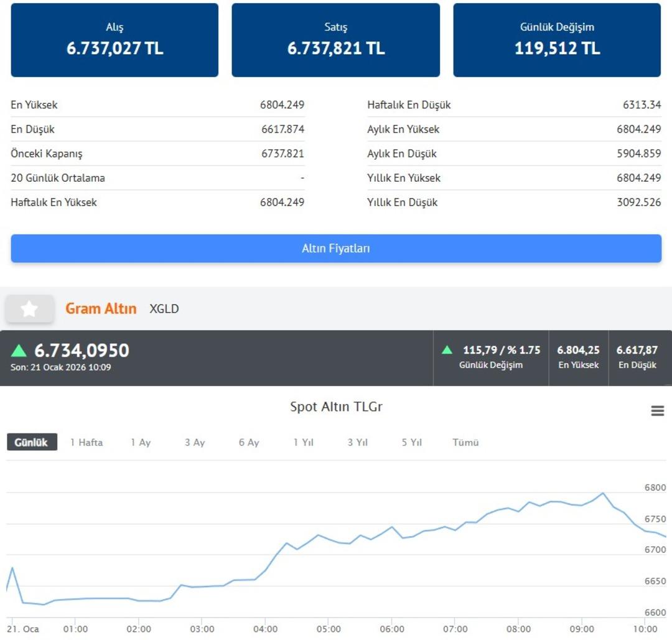Viewport: 672px width, 640px height.
Task: Select the 6 Ay range
Action: click(249, 442)
